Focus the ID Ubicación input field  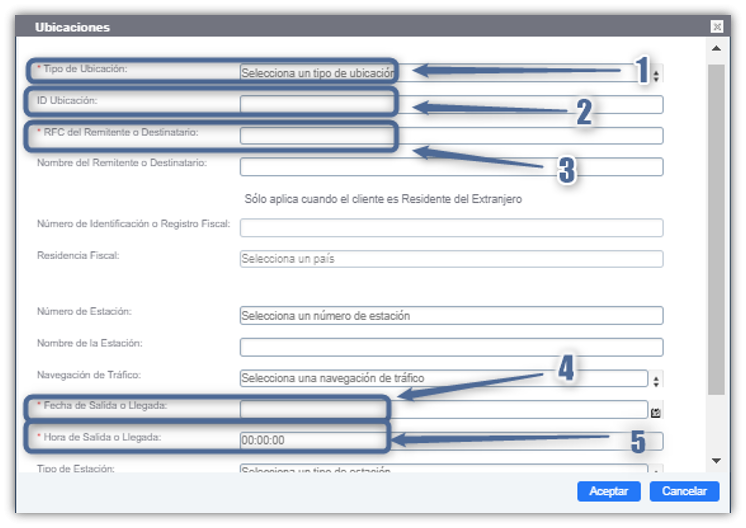[451, 104]
